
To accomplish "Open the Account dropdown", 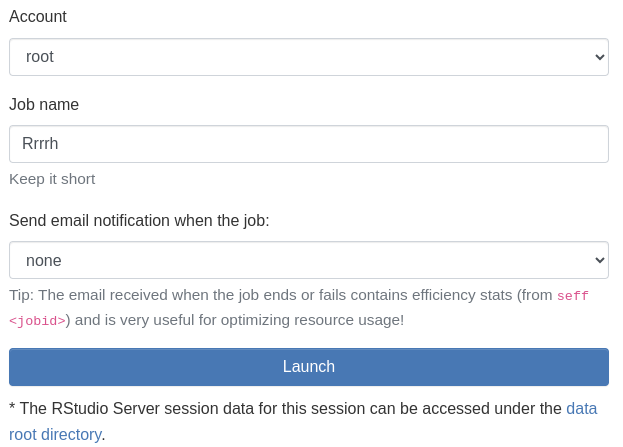I will [308, 57].
